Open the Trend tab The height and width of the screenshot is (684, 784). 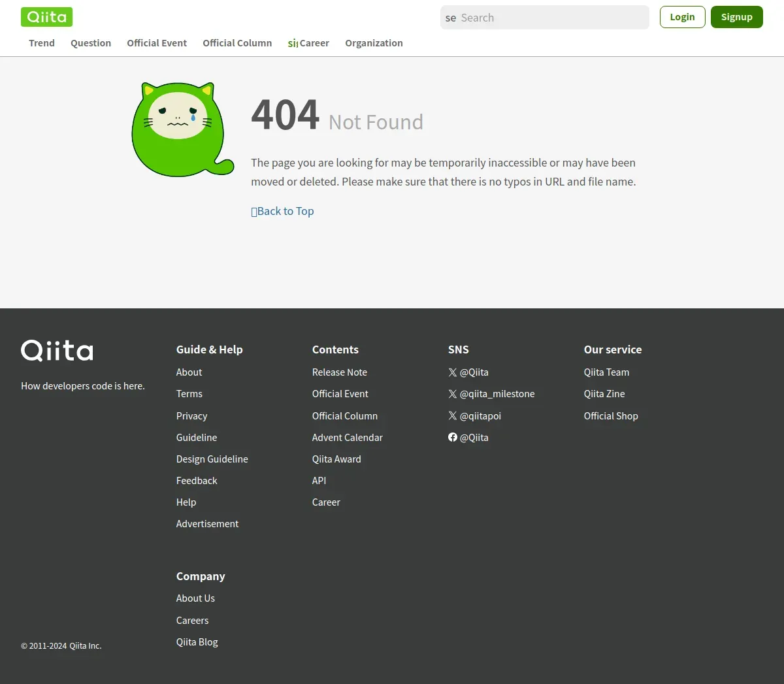pyautogui.click(x=42, y=43)
